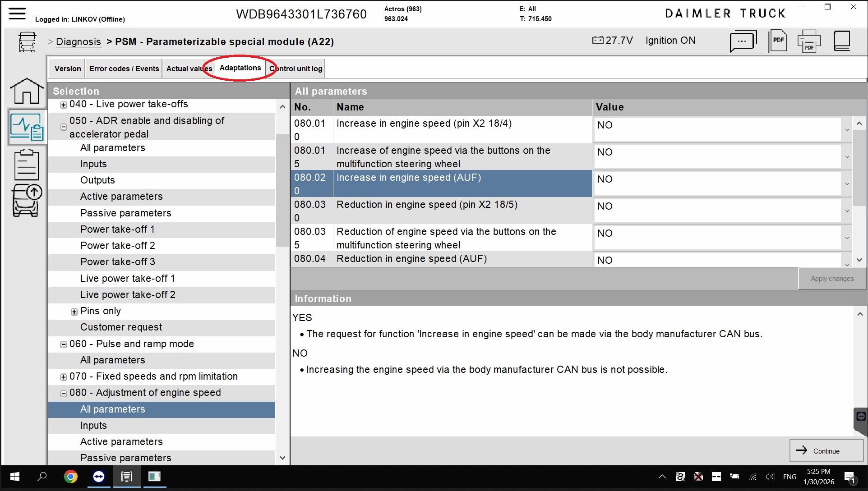Open the clipboard protocol sidebar icon

27,165
